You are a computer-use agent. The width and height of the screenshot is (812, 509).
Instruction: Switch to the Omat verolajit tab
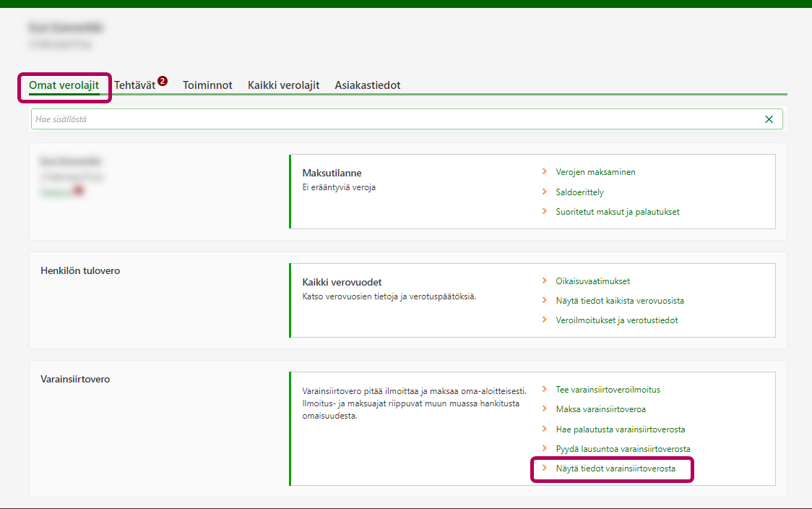tap(64, 85)
